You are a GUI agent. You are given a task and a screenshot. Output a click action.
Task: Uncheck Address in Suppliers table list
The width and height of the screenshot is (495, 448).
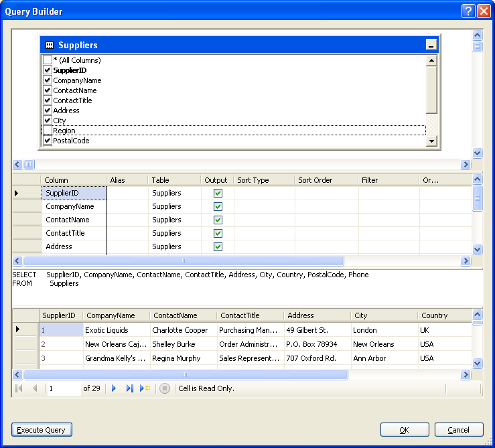click(48, 110)
